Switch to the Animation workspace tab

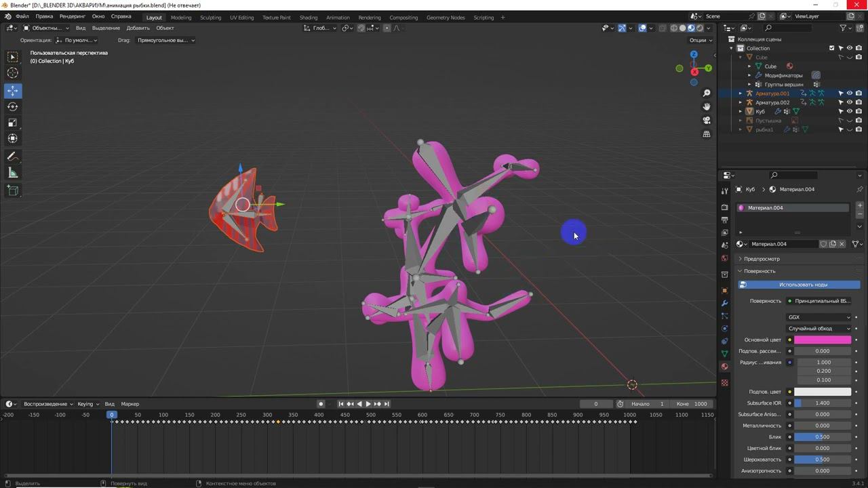tap(338, 18)
